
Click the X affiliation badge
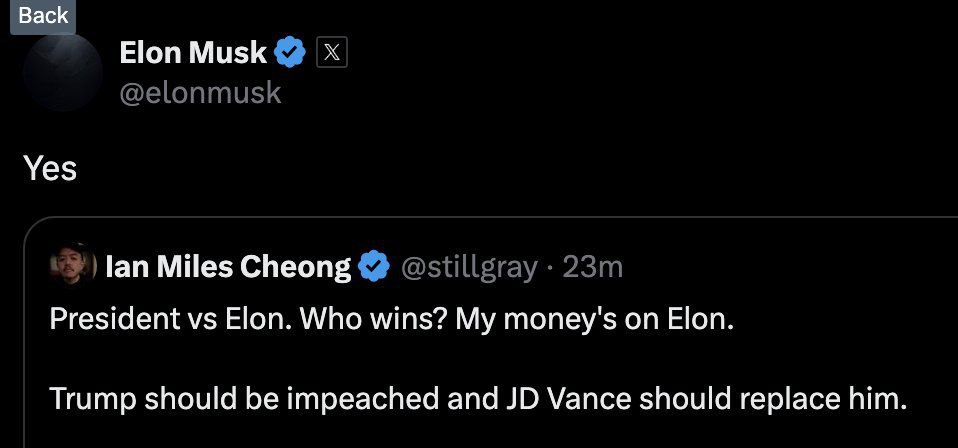click(332, 52)
